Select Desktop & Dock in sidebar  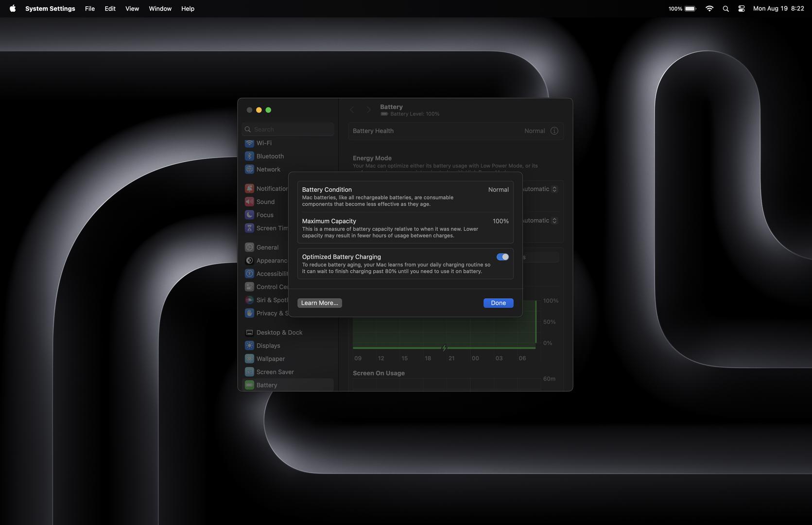[x=279, y=332]
